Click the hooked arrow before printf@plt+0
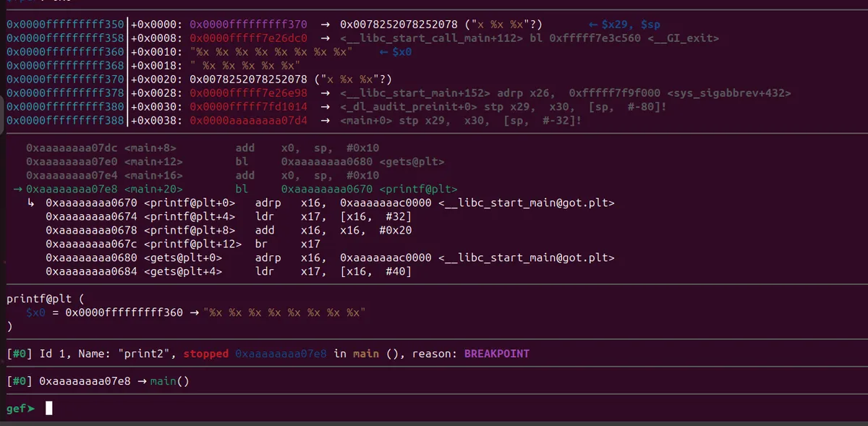Screen dimensions: 868x426 [31, 203]
